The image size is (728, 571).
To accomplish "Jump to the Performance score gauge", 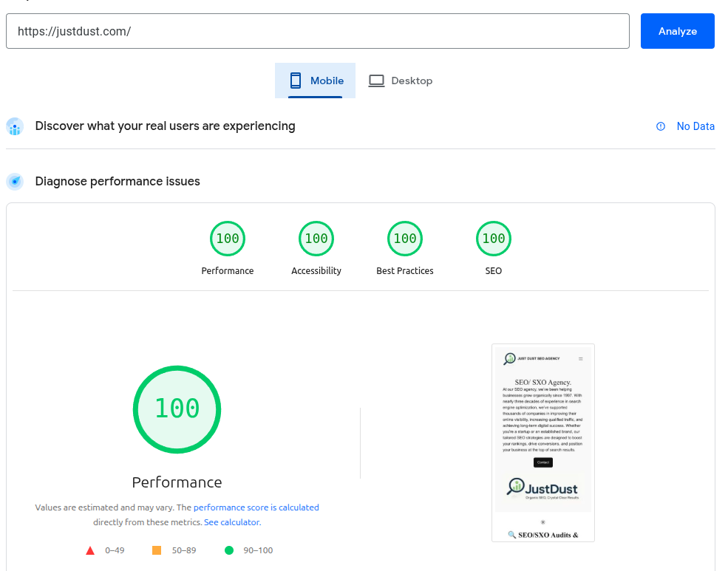I will coord(228,239).
